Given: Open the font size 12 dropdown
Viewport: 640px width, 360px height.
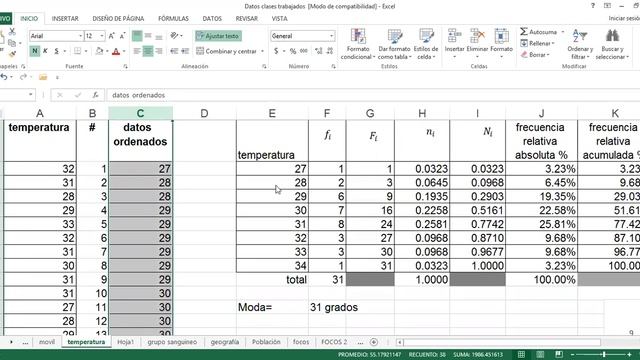Looking at the screenshot, I should [102, 36].
